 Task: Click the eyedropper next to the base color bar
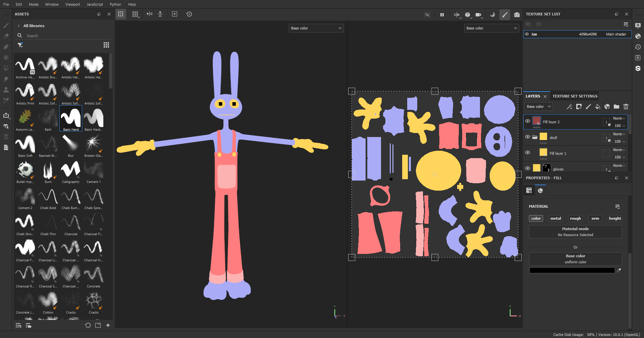click(619, 270)
